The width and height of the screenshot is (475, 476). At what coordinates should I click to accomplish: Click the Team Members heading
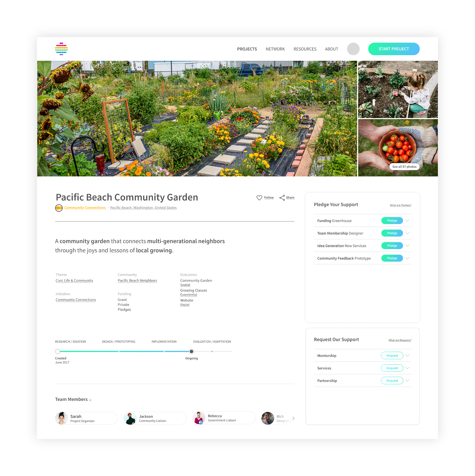point(71,399)
